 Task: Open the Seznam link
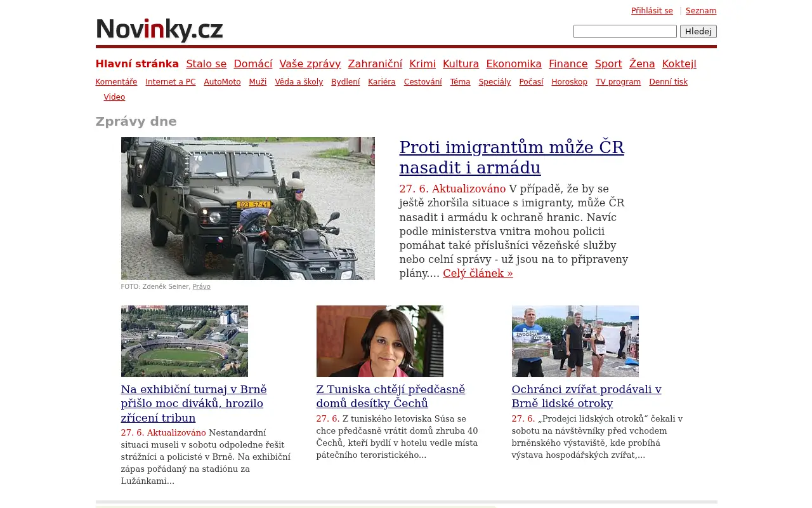701,11
